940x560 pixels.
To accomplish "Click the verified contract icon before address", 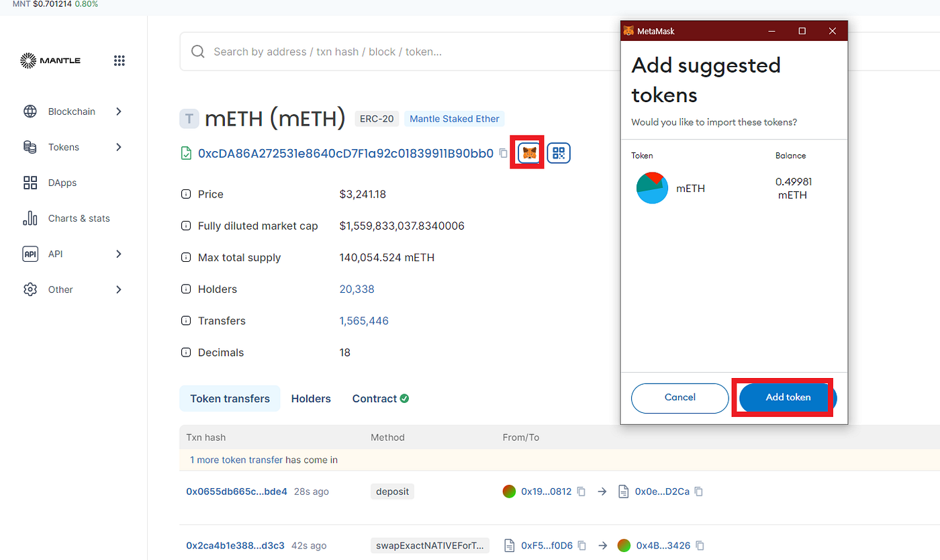I will pos(186,153).
